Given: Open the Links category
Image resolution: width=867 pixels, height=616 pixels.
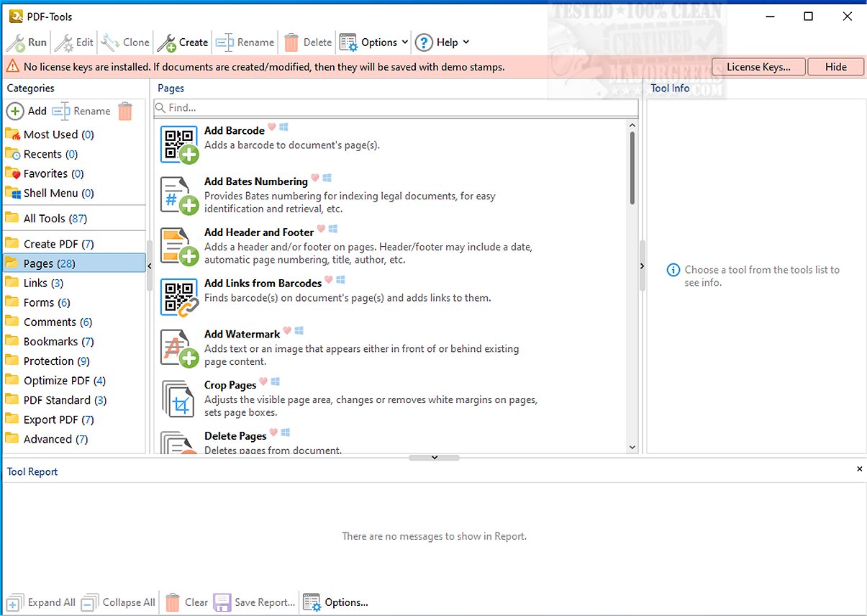Looking at the screenshot, I should [x=73, y=283].
